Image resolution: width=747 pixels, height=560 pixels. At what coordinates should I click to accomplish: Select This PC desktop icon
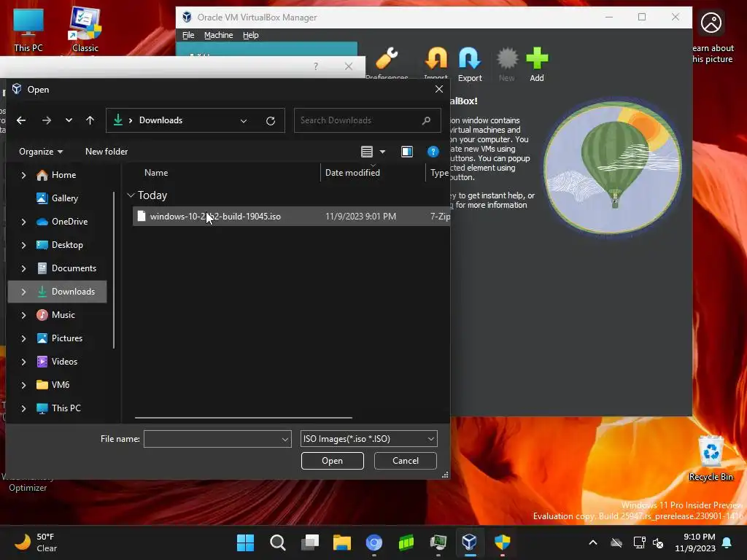(28, 29)
